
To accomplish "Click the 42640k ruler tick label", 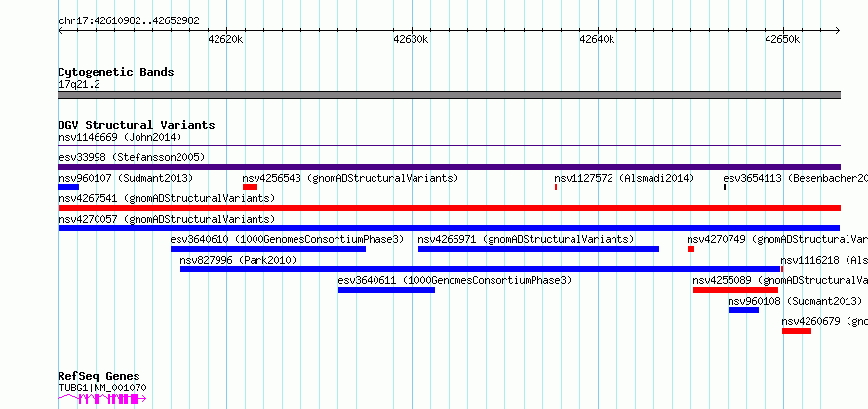I will (597, 40).
